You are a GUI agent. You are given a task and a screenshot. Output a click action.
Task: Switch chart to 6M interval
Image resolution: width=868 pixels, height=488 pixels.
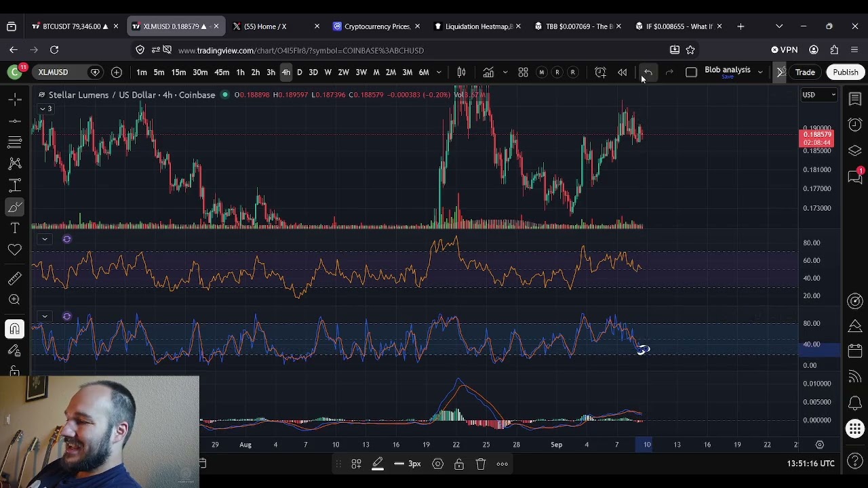tap(424, 72)
